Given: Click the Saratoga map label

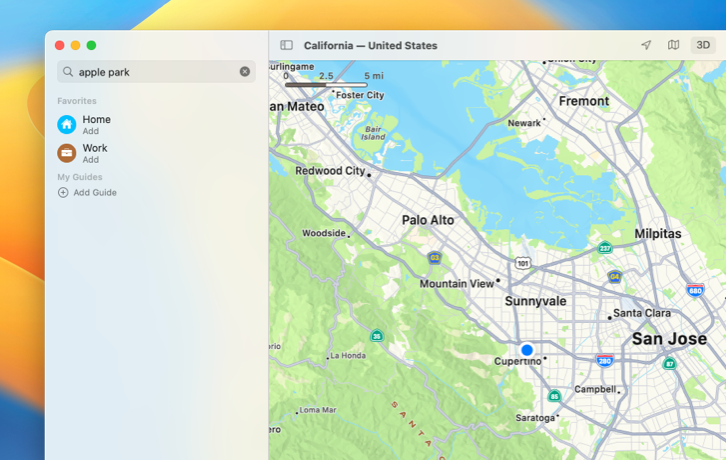Looking at the screenshot, I should 535,418.
